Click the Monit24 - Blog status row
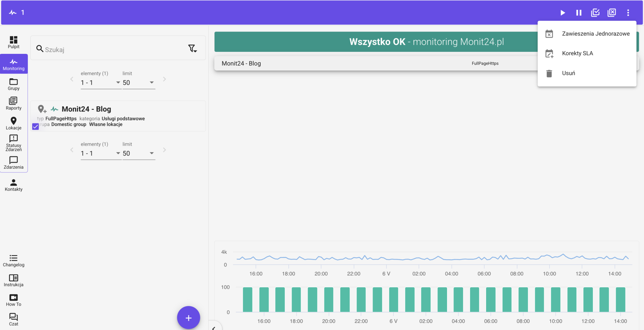Viewport: 644px width, 330px height. (x=376, y=63)
